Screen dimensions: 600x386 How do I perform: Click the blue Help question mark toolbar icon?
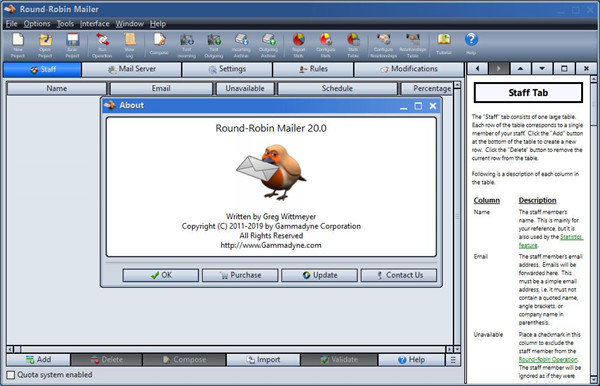click(x=471, y=44)
